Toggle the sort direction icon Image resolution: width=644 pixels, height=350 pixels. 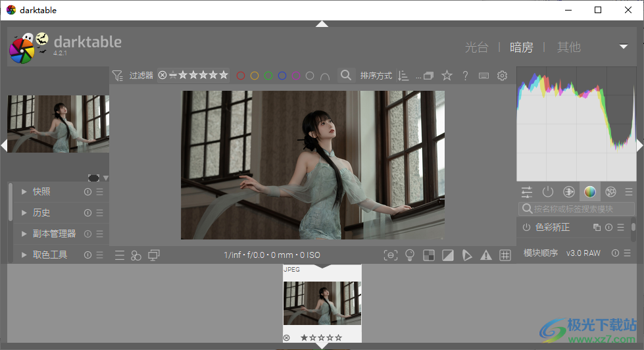403,76
